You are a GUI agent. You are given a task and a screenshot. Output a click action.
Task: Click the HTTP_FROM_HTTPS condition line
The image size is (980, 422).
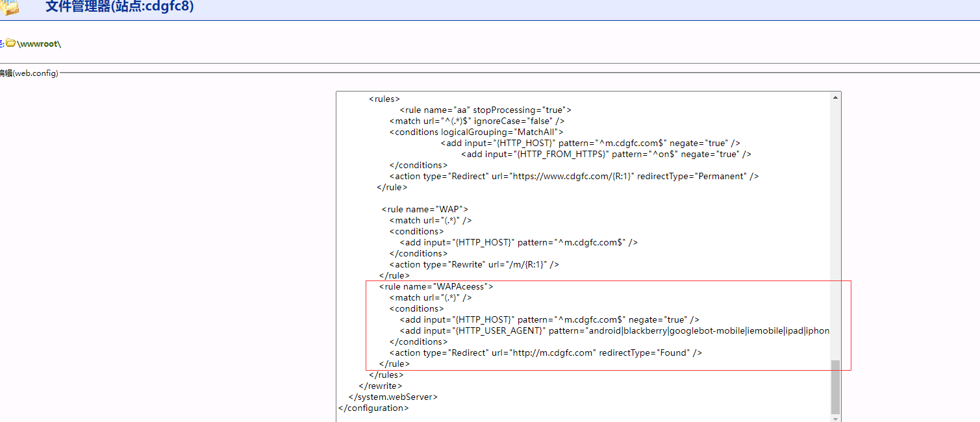606,154
